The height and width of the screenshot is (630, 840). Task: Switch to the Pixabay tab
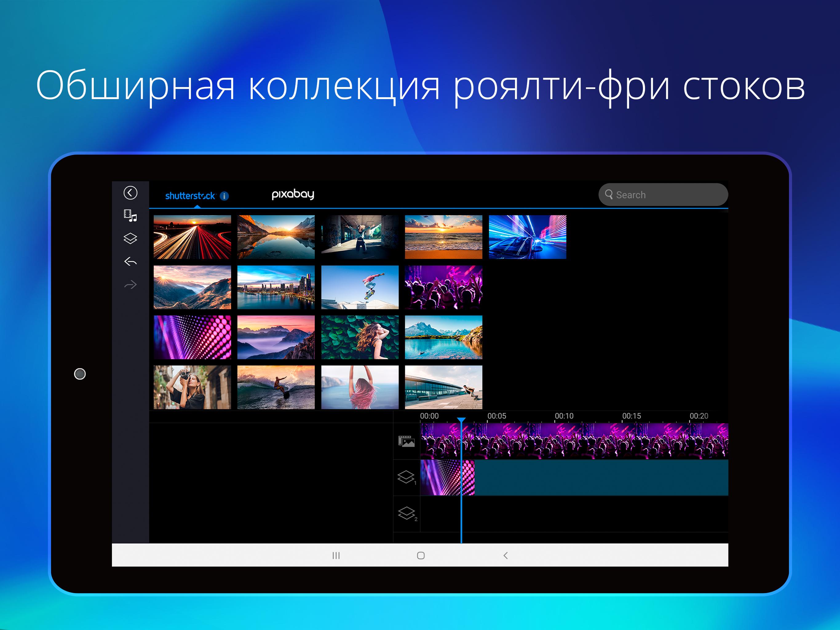pos(293,194)
